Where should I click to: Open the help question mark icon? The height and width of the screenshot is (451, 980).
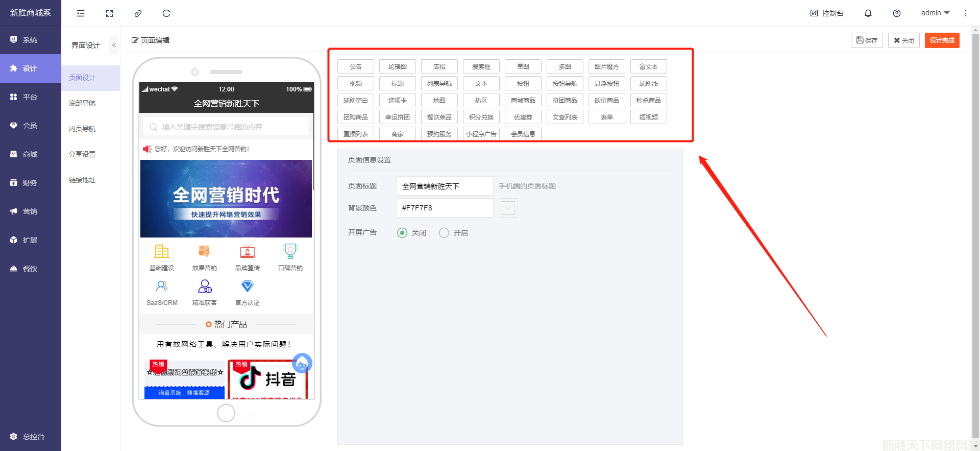(896, 13)
